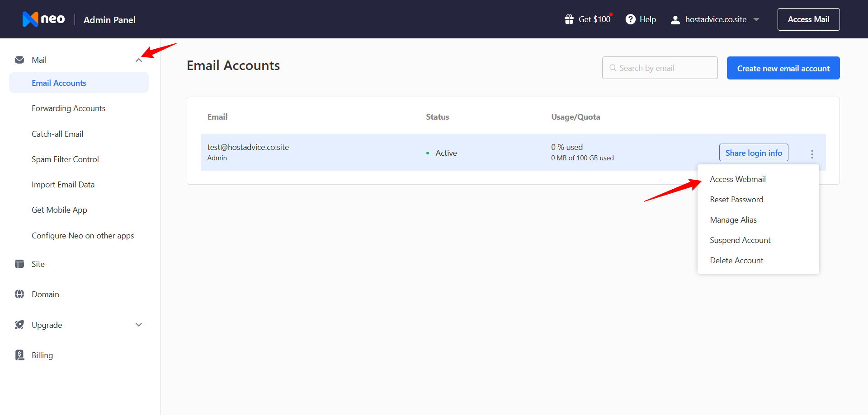Click the Admin Panel title
Viewport: 868px width, 415px height.
[109, 20]
